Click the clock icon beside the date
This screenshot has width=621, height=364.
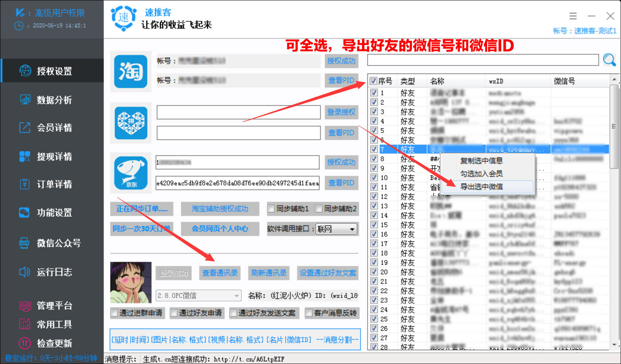pos(18,26)
